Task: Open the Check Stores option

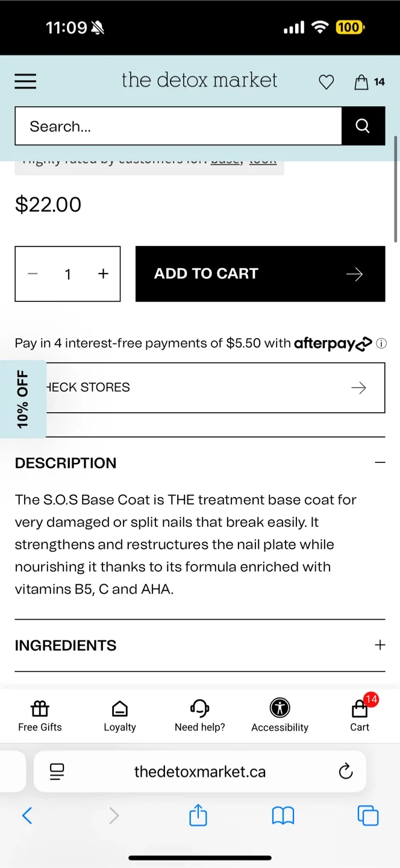Action: tap(214, 388)
